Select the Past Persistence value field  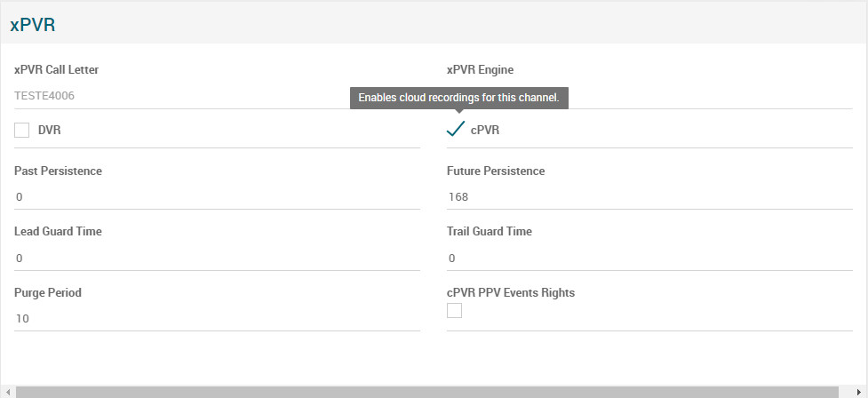point(217,196)
